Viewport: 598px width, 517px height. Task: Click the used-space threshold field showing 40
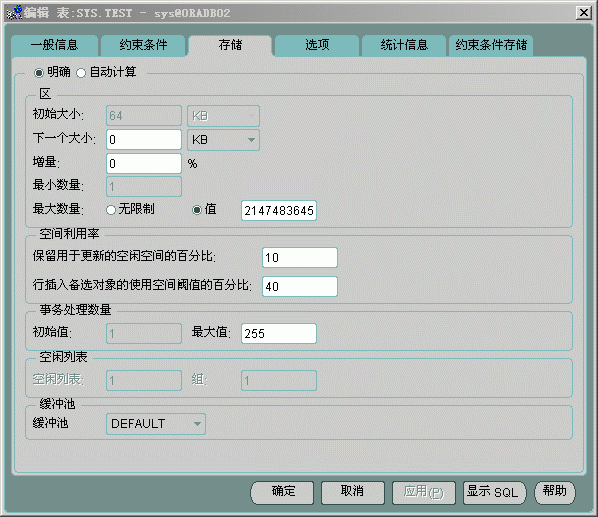tap(300, 286)
